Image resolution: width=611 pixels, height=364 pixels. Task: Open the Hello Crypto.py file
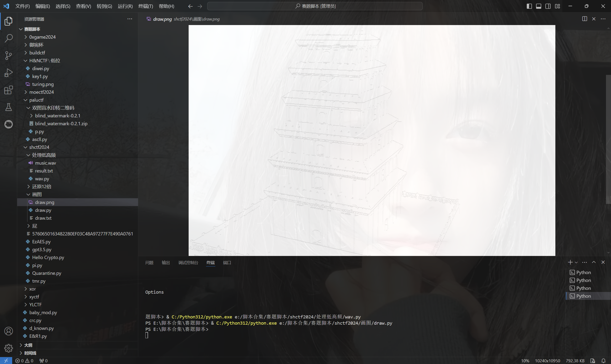pyautogui.click(x=77, y=257)
